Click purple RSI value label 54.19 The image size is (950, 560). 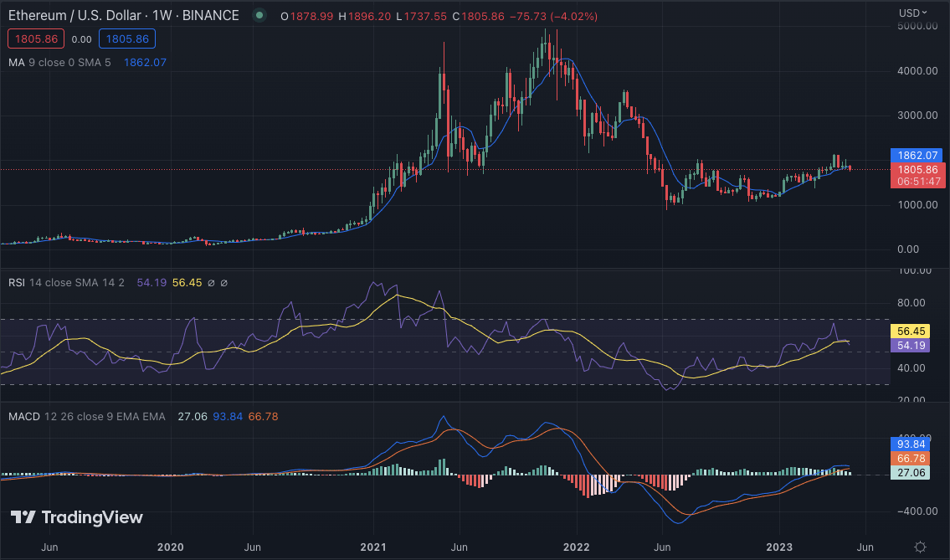pos(911,346)
